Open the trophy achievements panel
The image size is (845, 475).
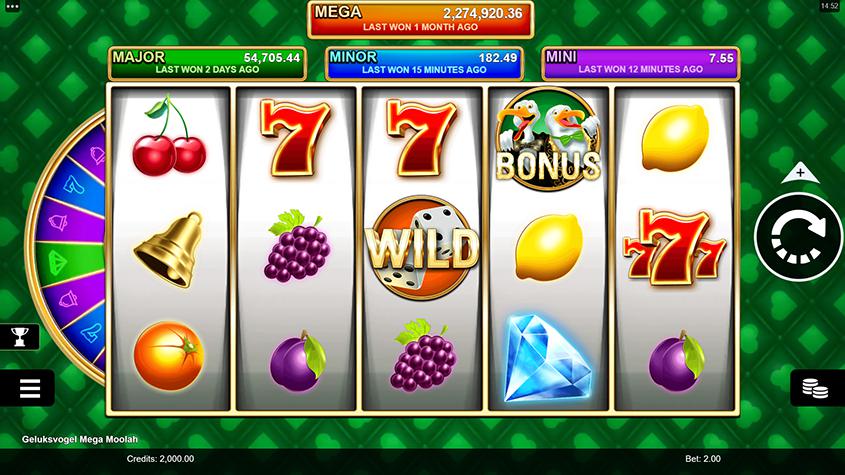coord(19,337)
